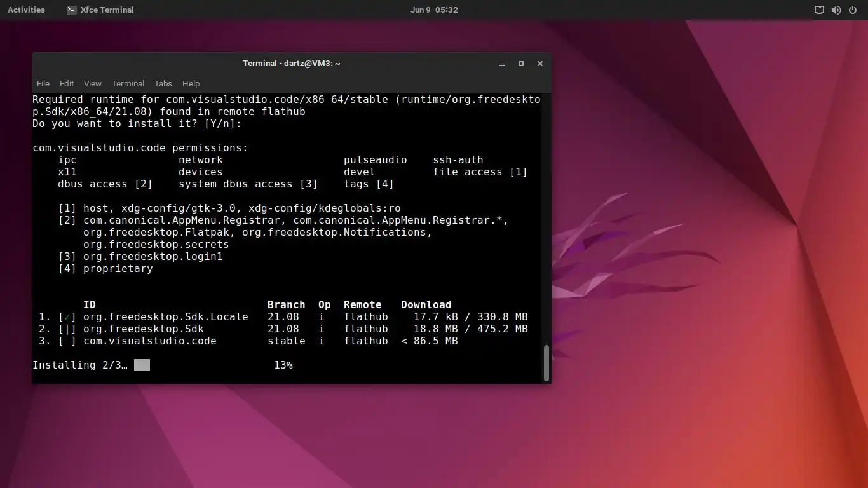Minimize the Terminal window
868x488 pixels.
point(502,64)
